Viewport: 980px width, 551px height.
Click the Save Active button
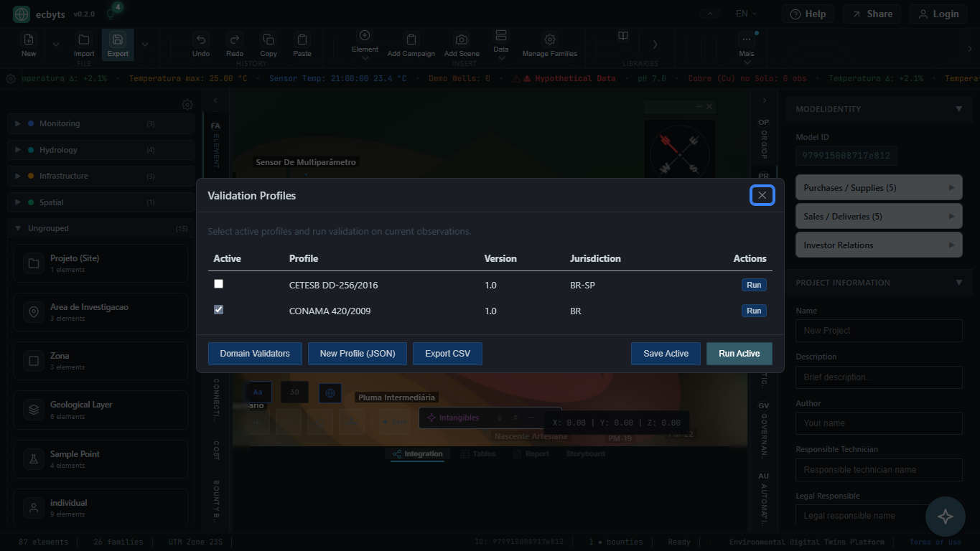[x=666, y=354]
